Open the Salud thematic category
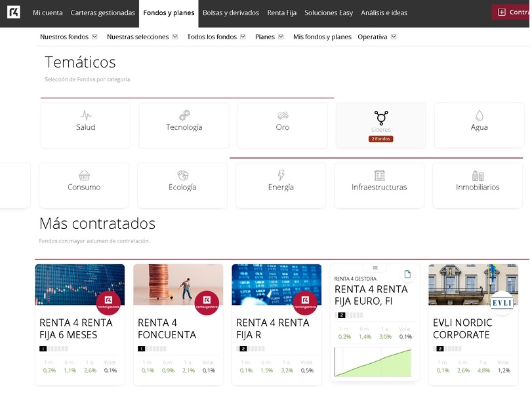Screen dimensions: 532x394 pos(86,125)
